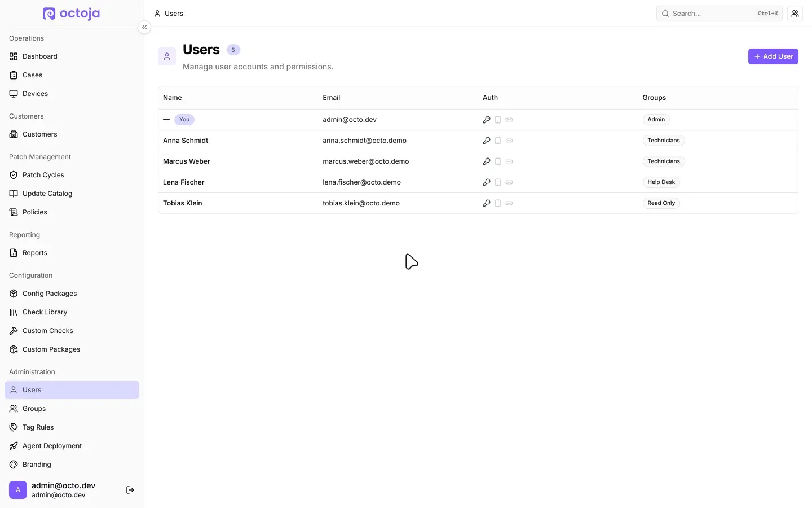Click Marcus Weber's Technicians badge
Image resolution: width=812 pixels, height=508 pixels.
[664, 161]
